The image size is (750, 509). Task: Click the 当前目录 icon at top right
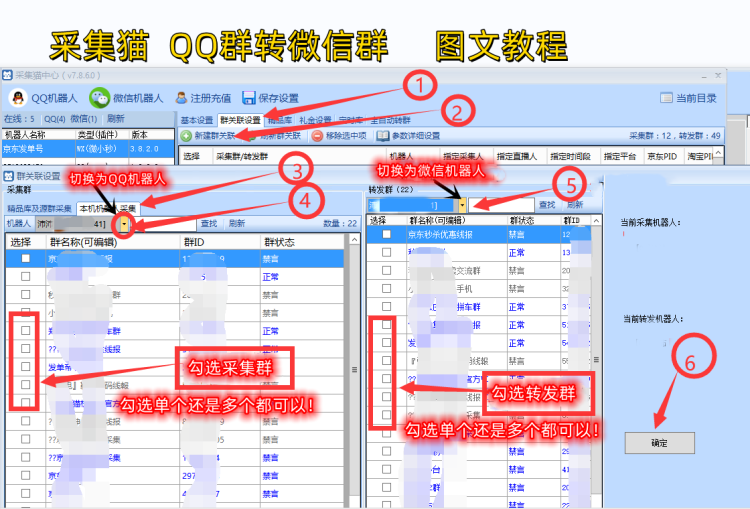tap(667, 98)
